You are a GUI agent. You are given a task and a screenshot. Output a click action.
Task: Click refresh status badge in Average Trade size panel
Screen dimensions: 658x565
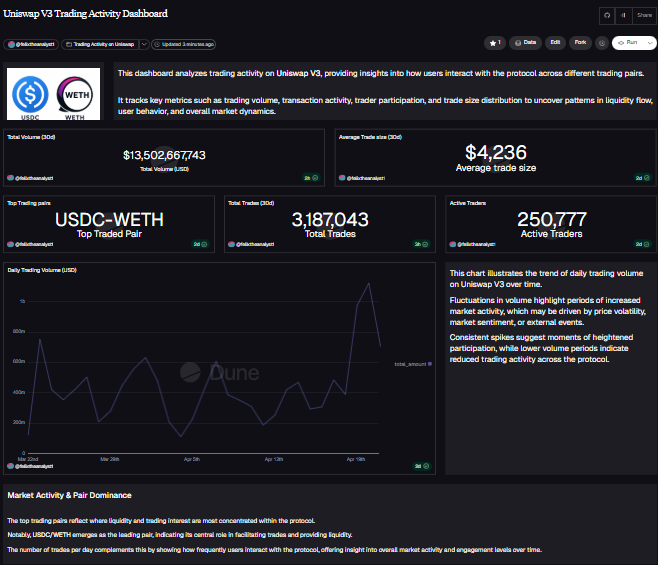tap(642, 178)
